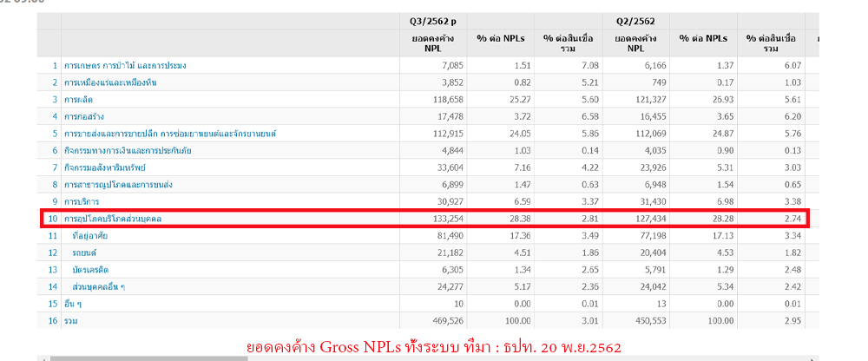Open highlighted การอุปโภคบริโภคส่วนบุคคล row link
Screen dimensions: 868x361
coord(113,219)
